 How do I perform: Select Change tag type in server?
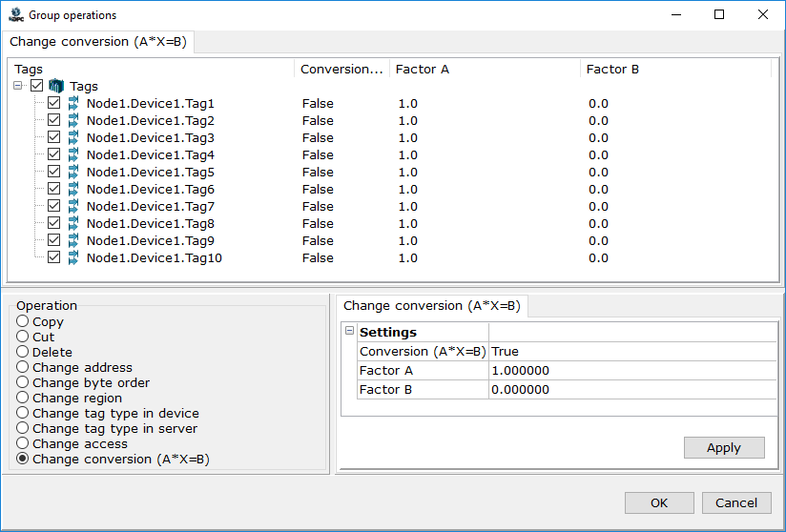tap(22, 428)
